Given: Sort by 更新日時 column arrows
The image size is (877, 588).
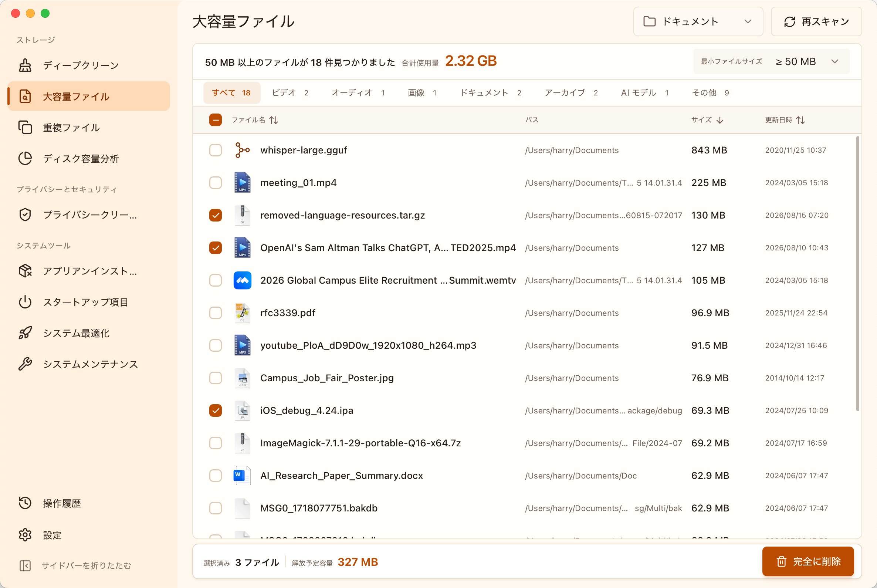Looking at the screenshot, I should (x=800, y=120).
